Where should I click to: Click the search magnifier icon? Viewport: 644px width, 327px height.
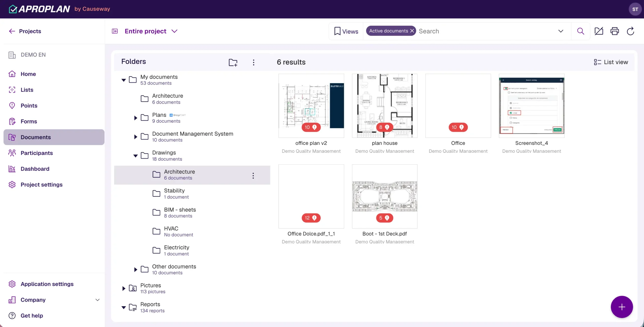point(581,31)
